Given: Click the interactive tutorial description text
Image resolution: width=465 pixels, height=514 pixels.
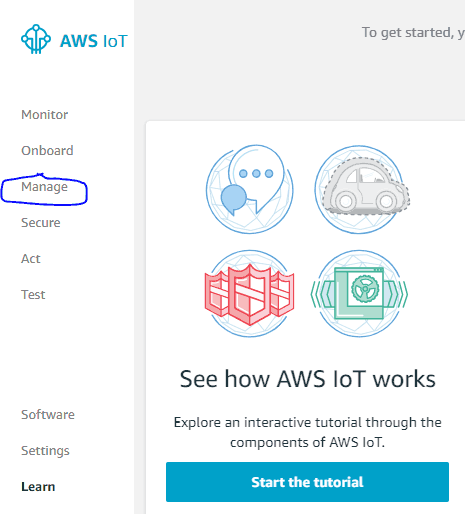Looking at the screenshot, I should (307, 432).
